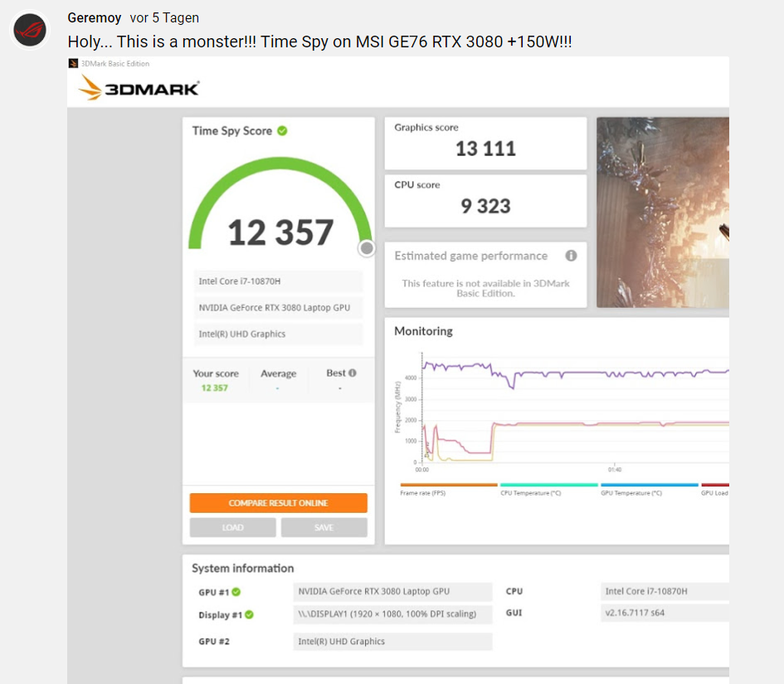Viewport: 784px width, 684px height.
Task: Click the Save button
Action: coord(324,528)
